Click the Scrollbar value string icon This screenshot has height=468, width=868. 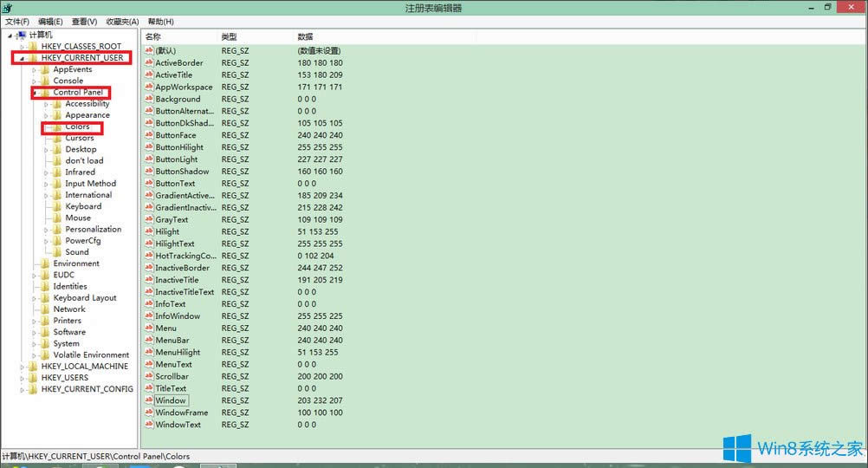point(149,376)
